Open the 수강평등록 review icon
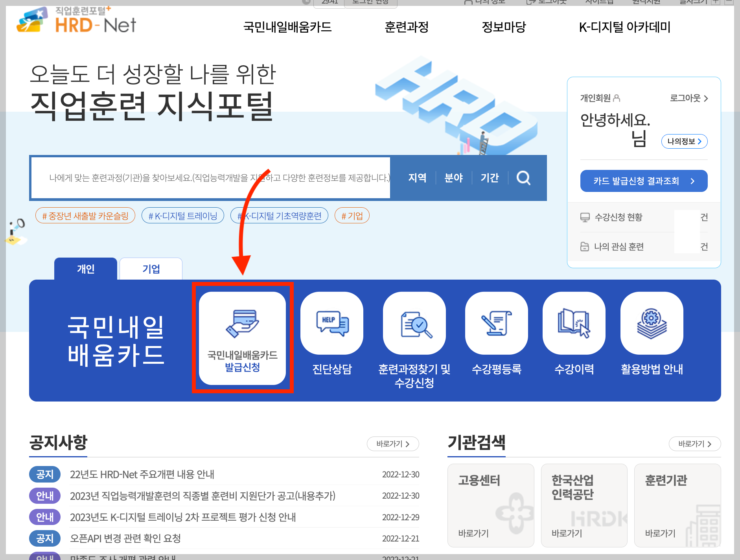740x560 pixels. click(x=497, y=323)
